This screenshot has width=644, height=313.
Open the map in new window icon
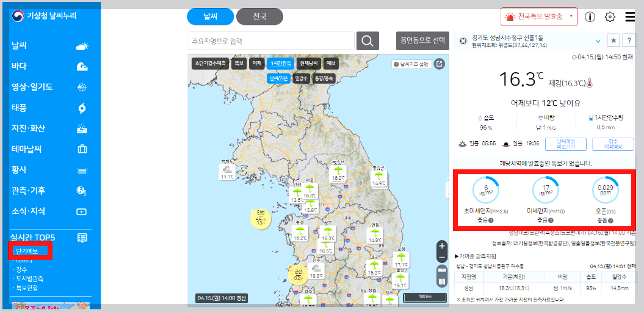pyautogui.click(x=440, y=64)
